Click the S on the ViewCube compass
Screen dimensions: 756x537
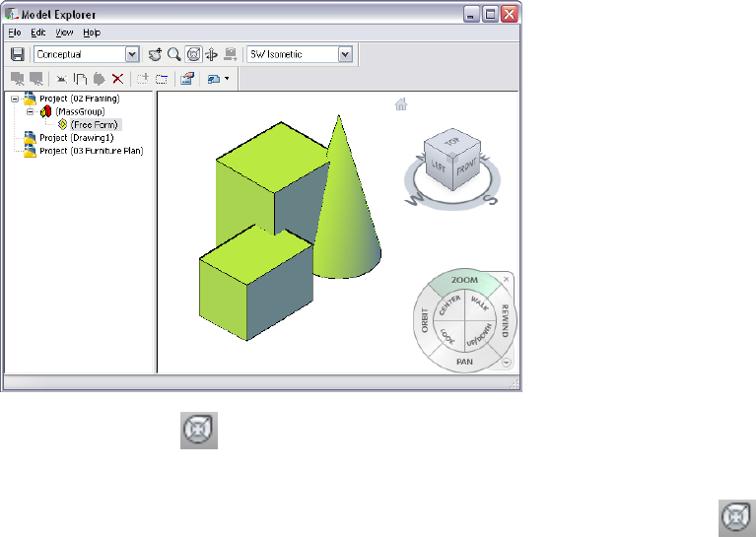(x=492, y=199)
